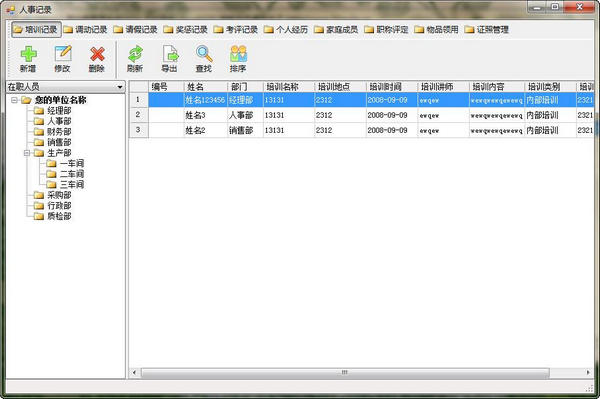Click the scrollbar left arrow

tap(134, 372)
